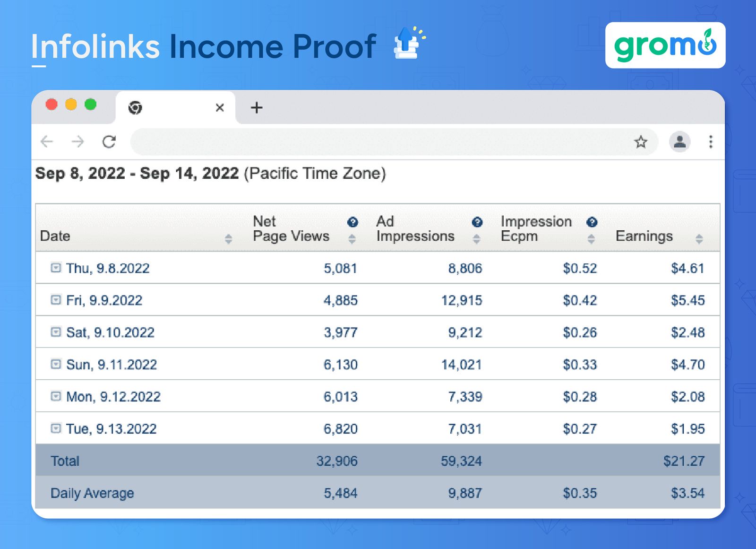Toggle sort order on the Date column

tap(229, 238)
